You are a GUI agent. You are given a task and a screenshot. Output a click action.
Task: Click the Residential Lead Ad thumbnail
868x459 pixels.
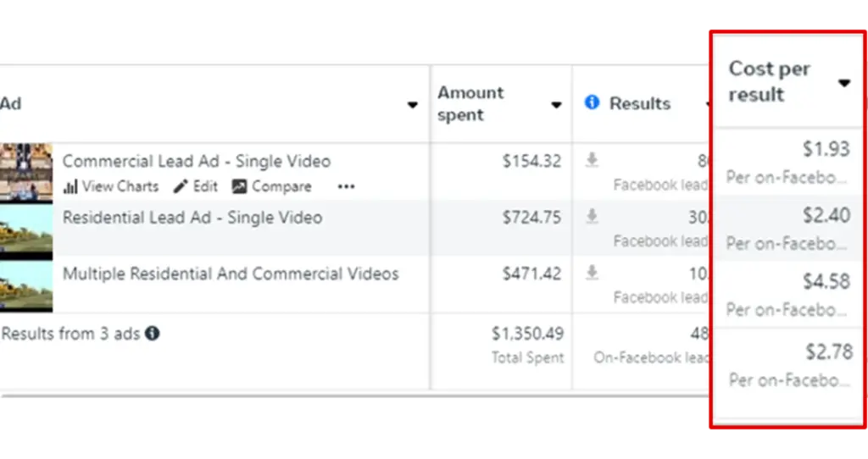point(25,229)
